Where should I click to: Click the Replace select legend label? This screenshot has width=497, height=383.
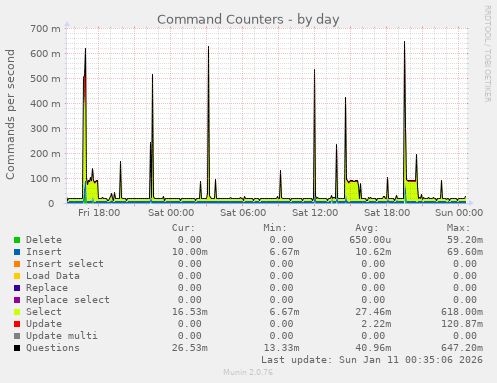pos(68,300)
